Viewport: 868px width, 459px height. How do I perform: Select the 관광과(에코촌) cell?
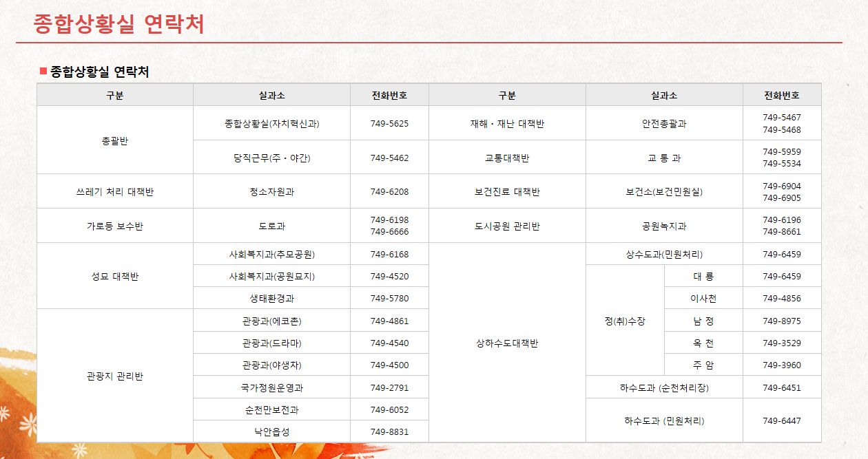[271, 319]
